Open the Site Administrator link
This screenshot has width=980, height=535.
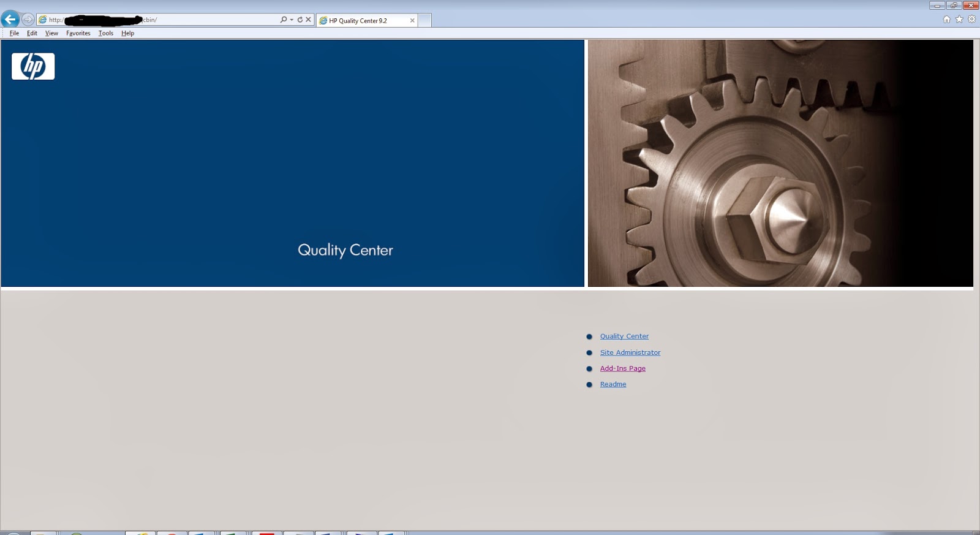point(630,352)
